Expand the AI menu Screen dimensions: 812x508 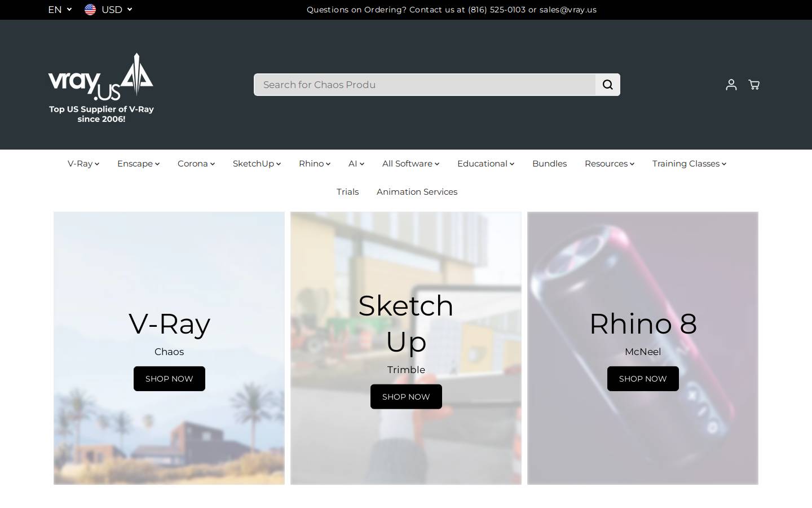pos(356,164)
